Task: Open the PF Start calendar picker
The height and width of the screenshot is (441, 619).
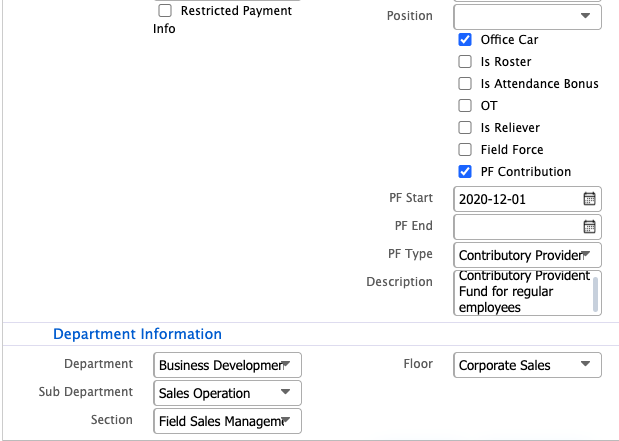Action: [x=590, y=199]
